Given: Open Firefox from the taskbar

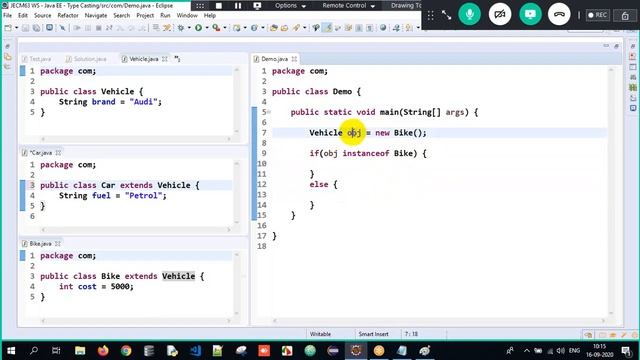Looking at the screenshot, I should pos(103,351).
